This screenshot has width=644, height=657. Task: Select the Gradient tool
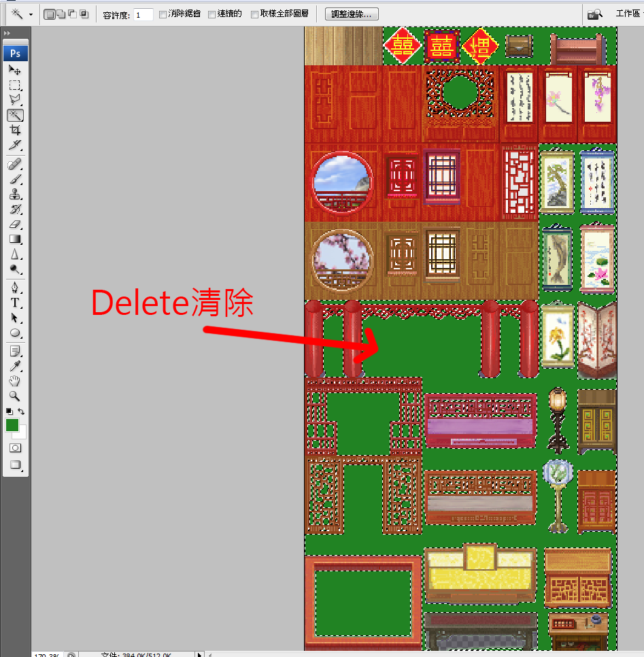15,239
